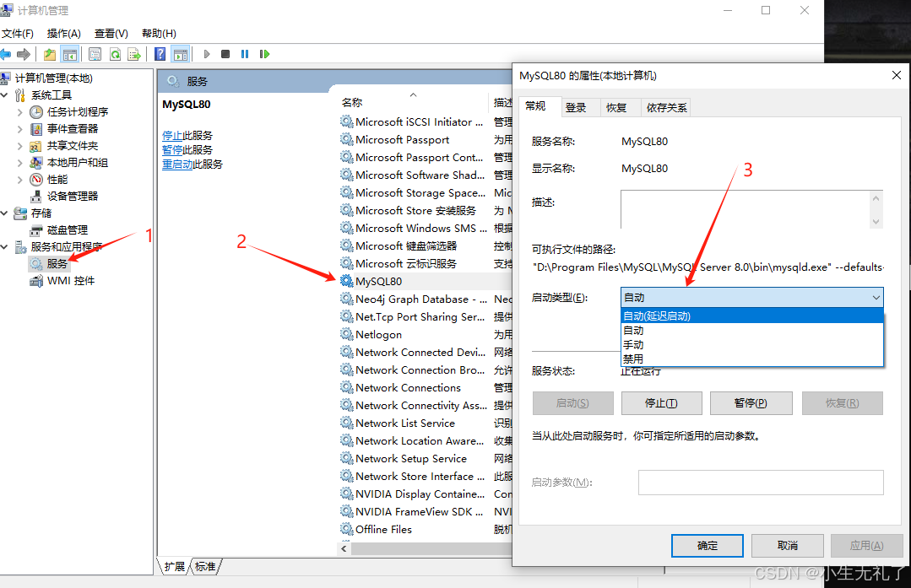
Task: Switch to the 标准 view tab
Action: point(206,566)
